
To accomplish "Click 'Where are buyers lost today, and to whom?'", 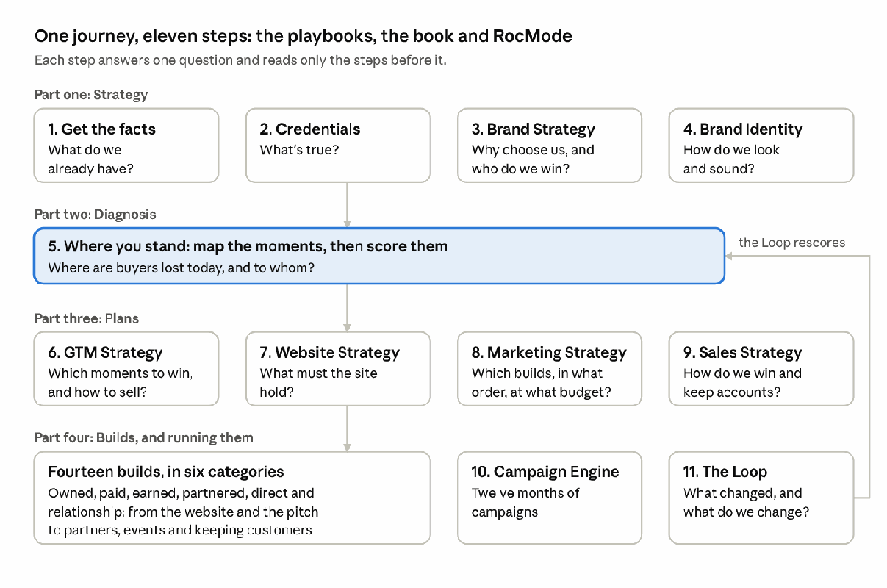I will [x=182, y=268].
